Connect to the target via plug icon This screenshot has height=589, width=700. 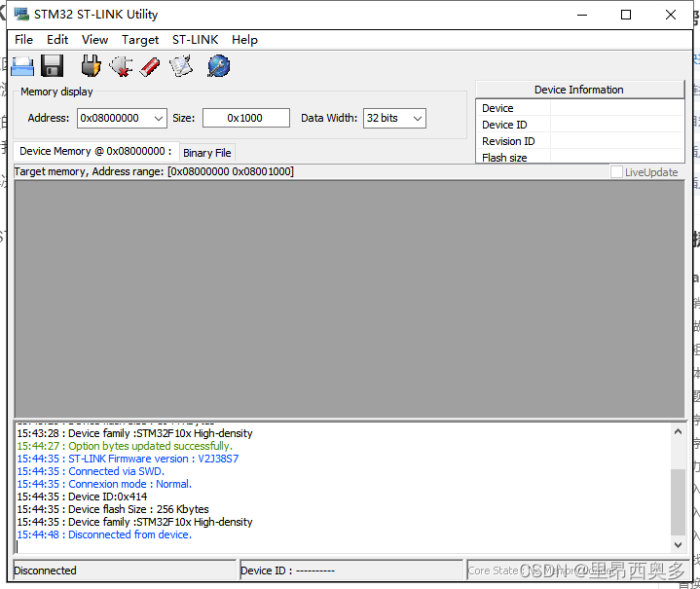(91, 66)
